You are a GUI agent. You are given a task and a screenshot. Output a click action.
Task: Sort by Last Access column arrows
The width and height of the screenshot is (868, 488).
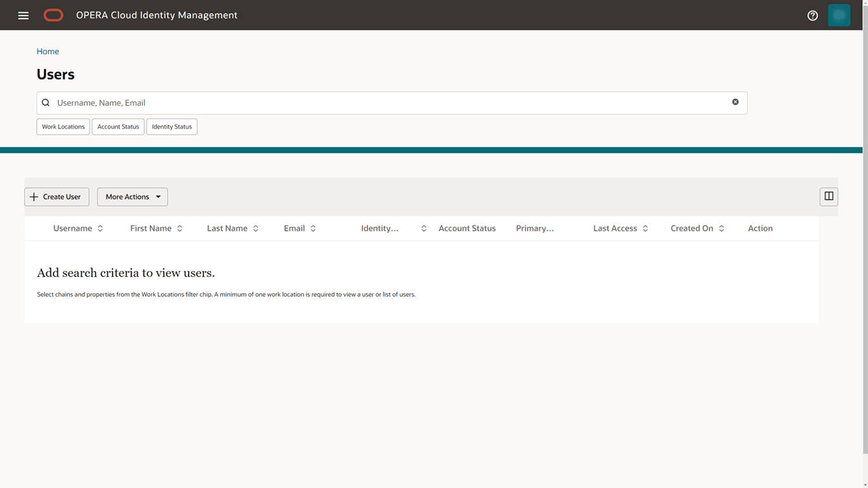pyautogui.click(x=645, y=229)
